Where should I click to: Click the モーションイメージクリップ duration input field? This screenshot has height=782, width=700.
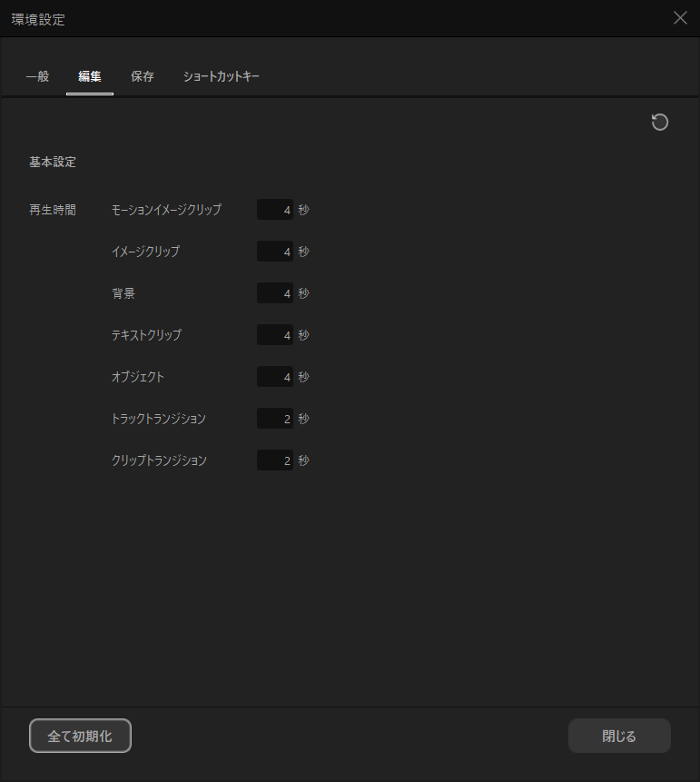point(275,210)
